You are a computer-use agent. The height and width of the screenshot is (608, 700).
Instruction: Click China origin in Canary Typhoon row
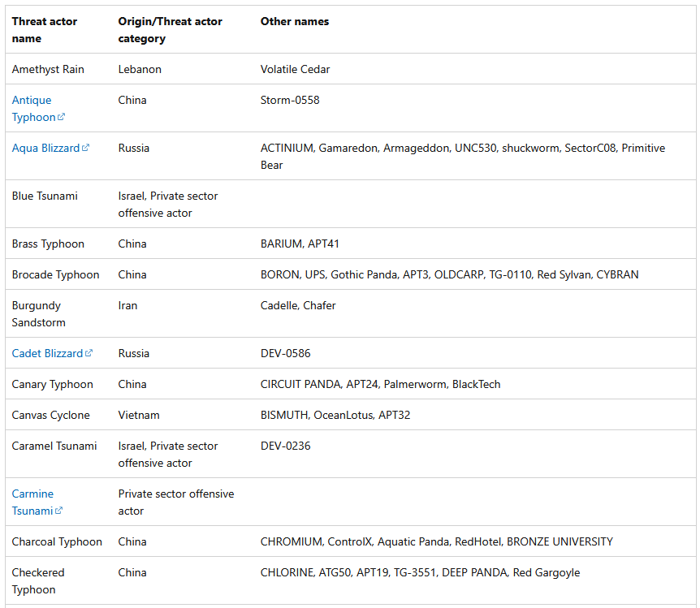click(132, 384)
